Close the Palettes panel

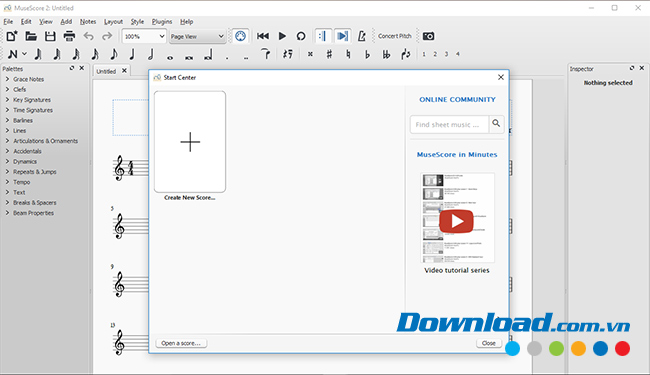82,68
